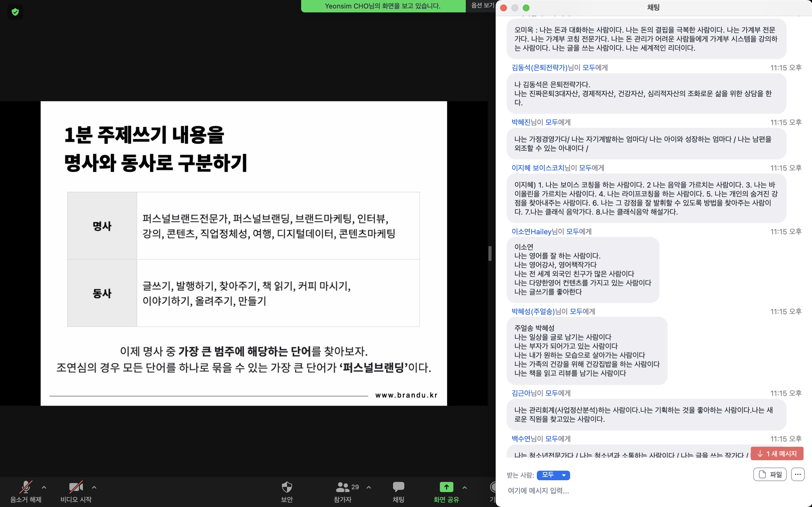This screenshot has width=812, height=507.
Task: Click sender name 이소연Hailey in chat
Action: (x=531, y=232)
